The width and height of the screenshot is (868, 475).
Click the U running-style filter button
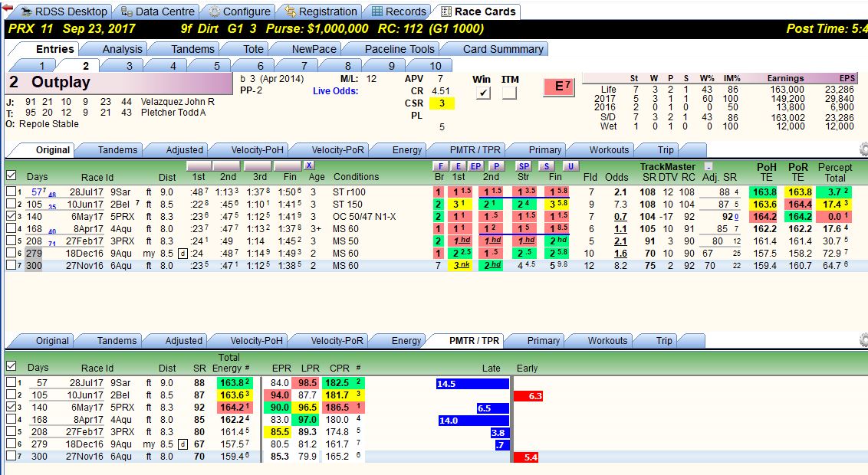pos(570,166)
